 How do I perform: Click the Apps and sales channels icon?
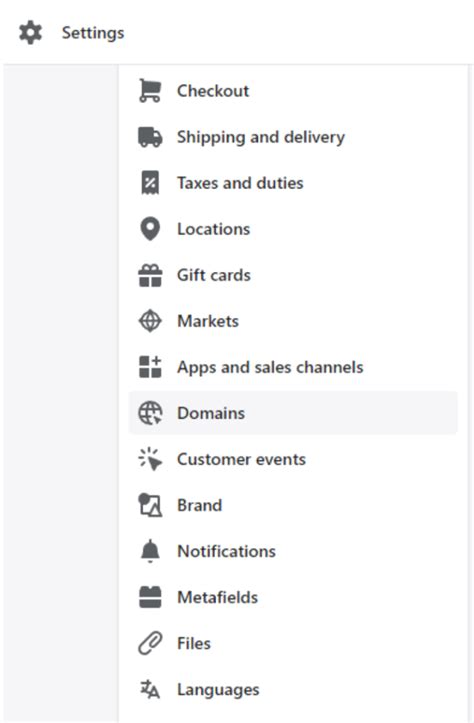tap(150, 367)
